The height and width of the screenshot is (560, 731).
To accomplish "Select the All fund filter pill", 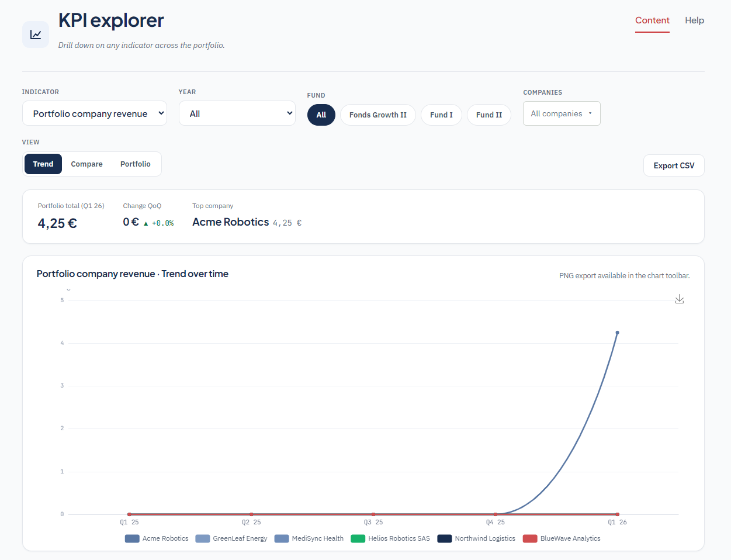I will point(321,115).
